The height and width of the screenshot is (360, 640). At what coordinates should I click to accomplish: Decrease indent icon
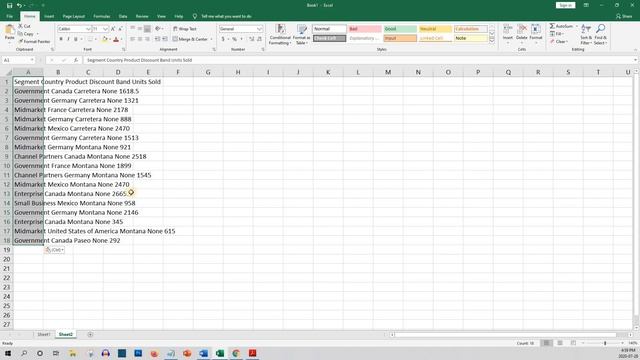pyautogui.click(x=158, y=39)
